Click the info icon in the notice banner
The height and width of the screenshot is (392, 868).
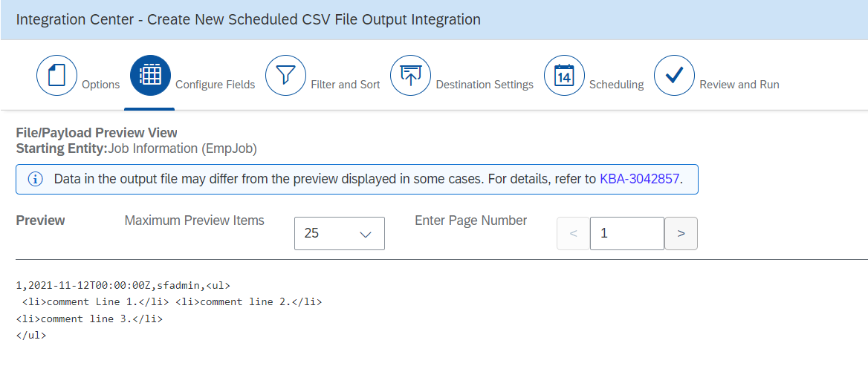pos(36,179)
